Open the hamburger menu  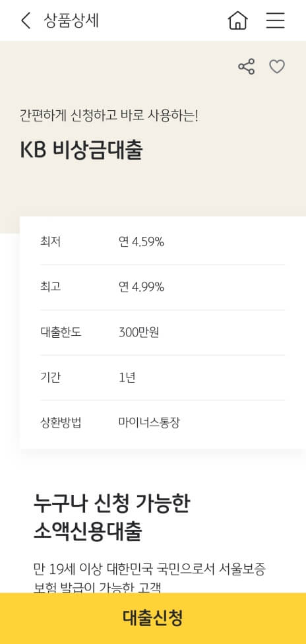click(x=275, y=20)
